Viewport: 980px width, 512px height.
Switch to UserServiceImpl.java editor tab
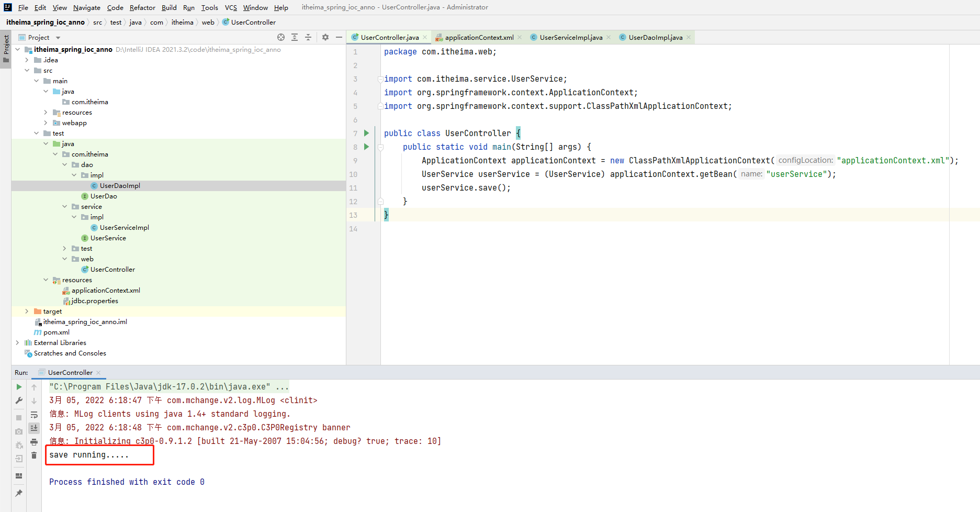pyautogui.click(x=570, y=37)
